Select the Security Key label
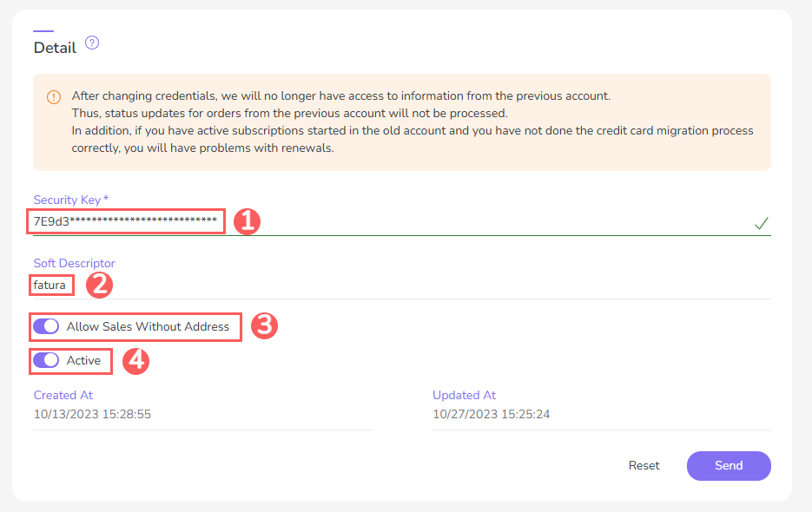The width and height of the screenshot is (812, 512). (x=71, y=200)
